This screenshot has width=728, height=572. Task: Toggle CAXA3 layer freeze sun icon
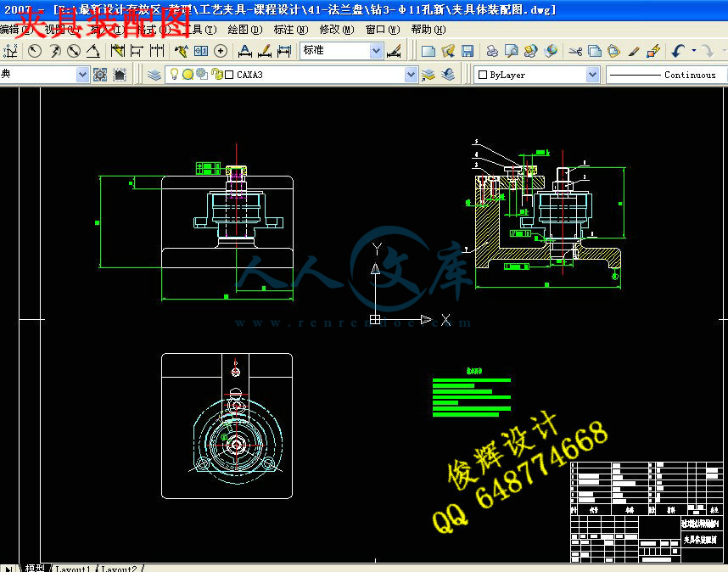tap(188, 75)
